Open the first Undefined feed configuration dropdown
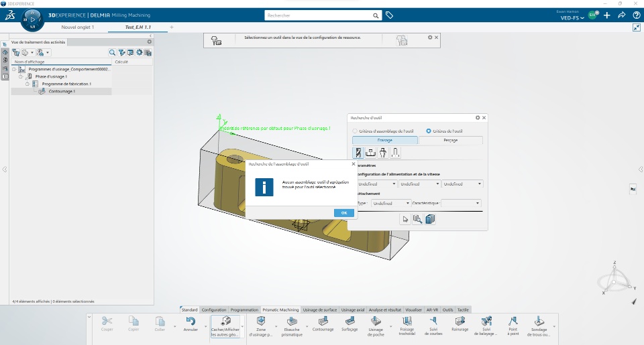 coord(376,184)
